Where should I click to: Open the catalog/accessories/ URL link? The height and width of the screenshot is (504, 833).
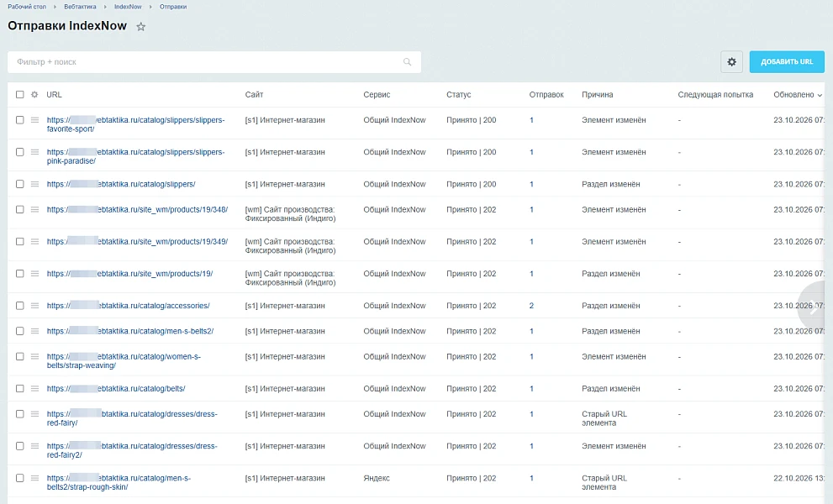128,306
